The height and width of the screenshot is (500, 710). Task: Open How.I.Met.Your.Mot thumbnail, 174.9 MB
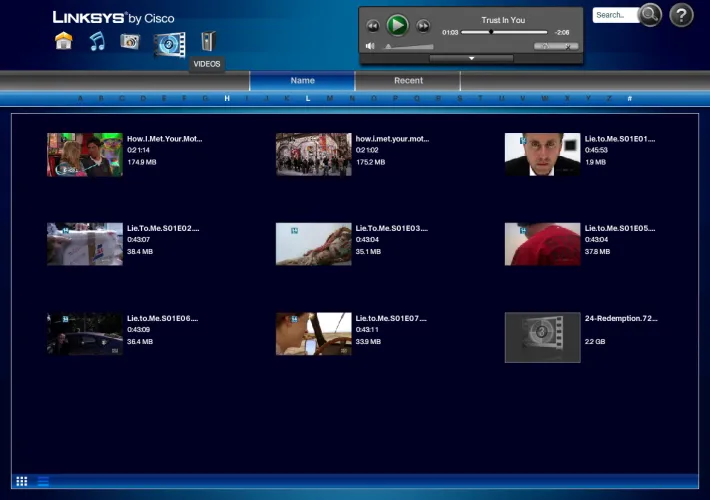[x=85, y=154]
